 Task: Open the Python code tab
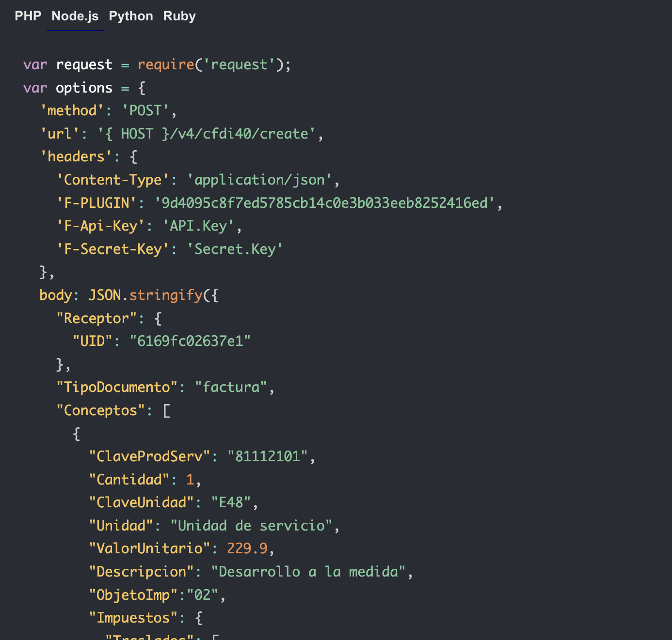131,16
